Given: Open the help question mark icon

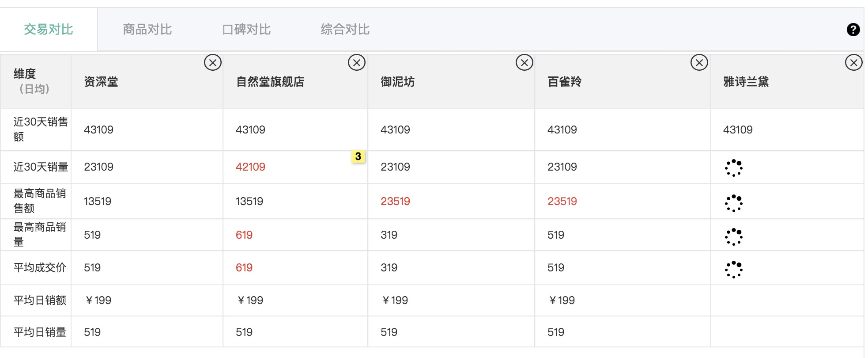Looking at the screenshot, I should tap(853, 30).
